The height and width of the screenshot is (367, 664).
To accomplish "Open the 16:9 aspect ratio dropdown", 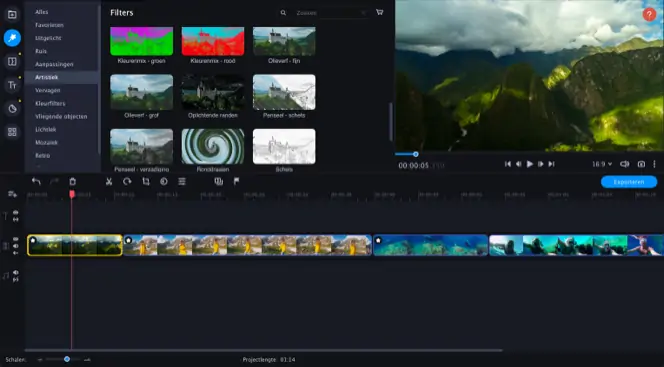I will coord(602,164).
